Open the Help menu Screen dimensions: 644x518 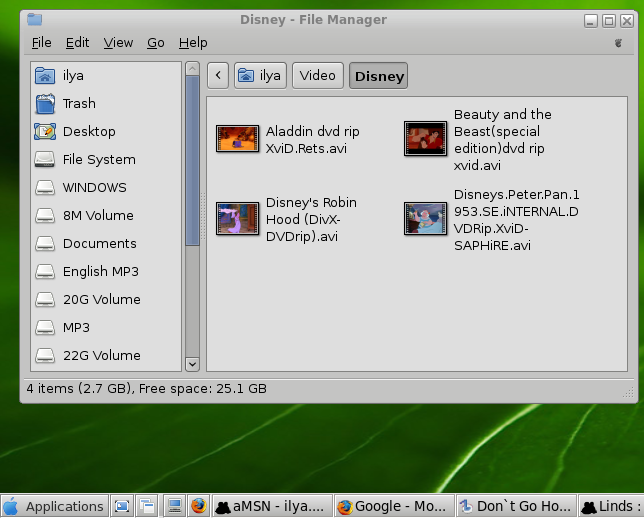193,42
